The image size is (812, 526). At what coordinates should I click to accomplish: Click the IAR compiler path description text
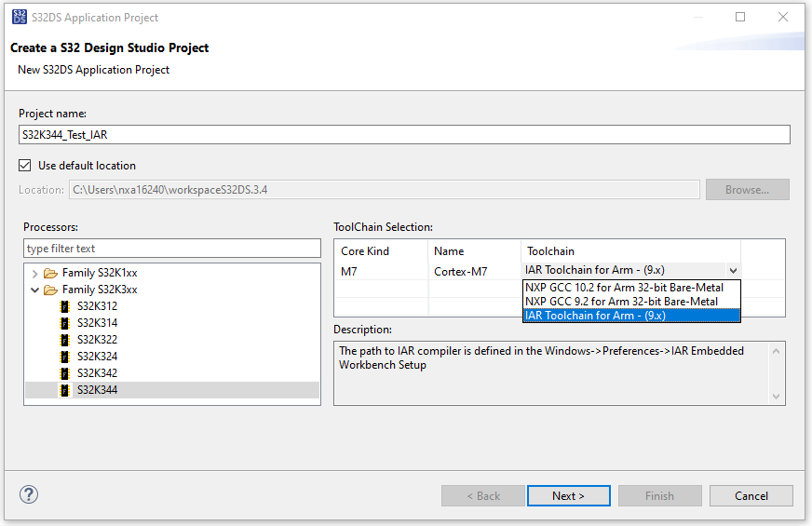pos(541,357)
